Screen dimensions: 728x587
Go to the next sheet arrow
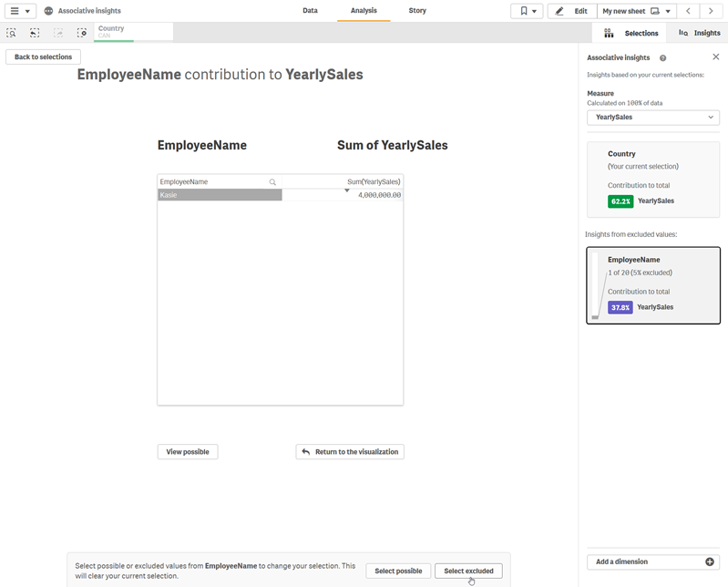711,11
